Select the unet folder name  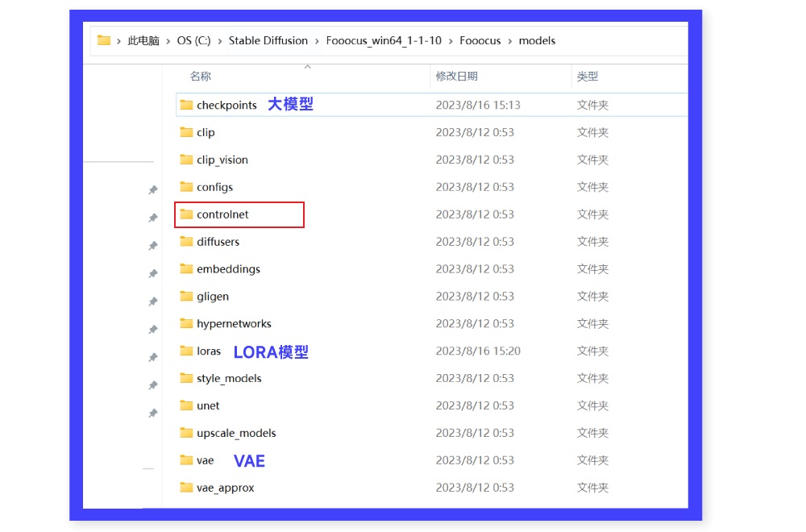pos(208,405)
